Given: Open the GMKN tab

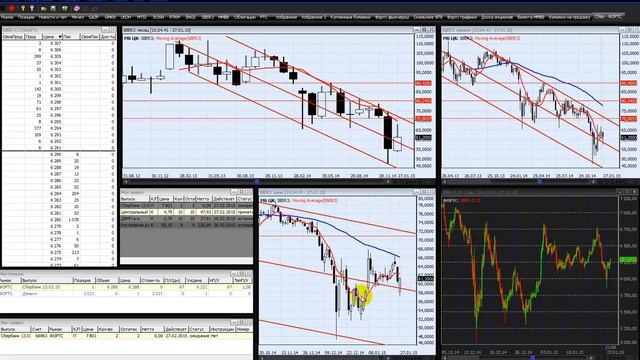Looking at the screenshot, I should pos(110,17).
